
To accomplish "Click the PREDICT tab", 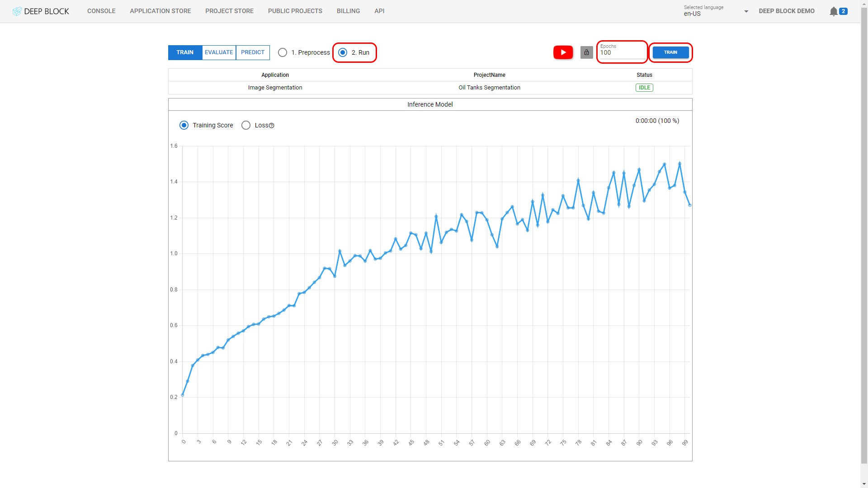I will point(252,52).
